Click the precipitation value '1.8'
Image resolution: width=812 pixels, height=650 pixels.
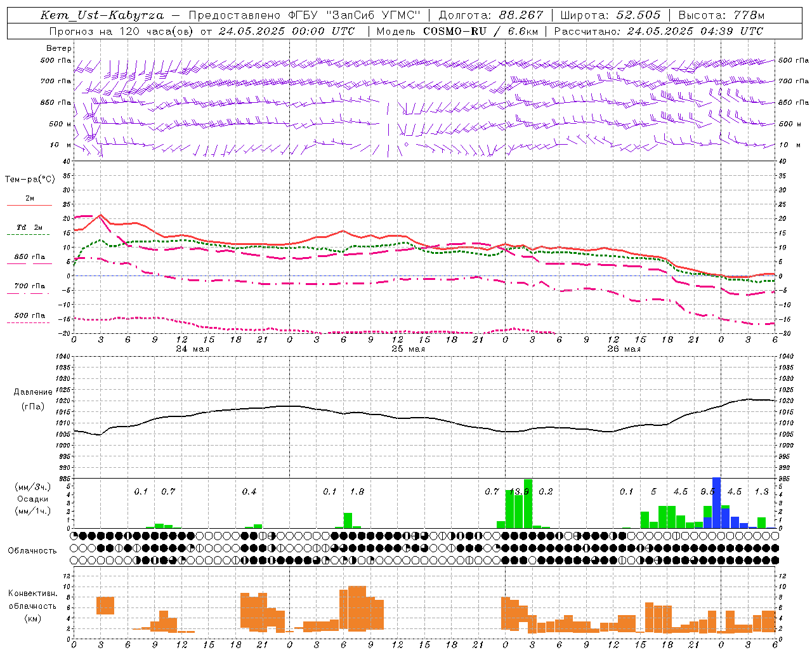coord(357,492)
